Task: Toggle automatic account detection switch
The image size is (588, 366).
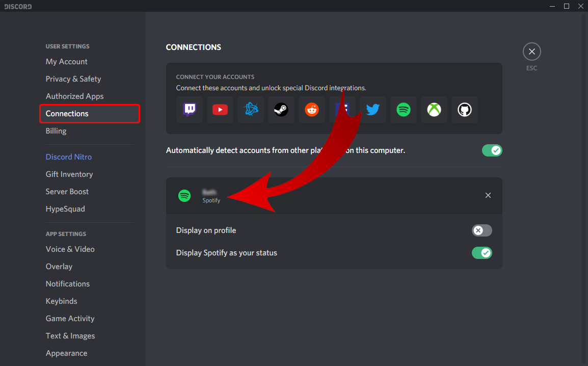Action: coord(492,150)
